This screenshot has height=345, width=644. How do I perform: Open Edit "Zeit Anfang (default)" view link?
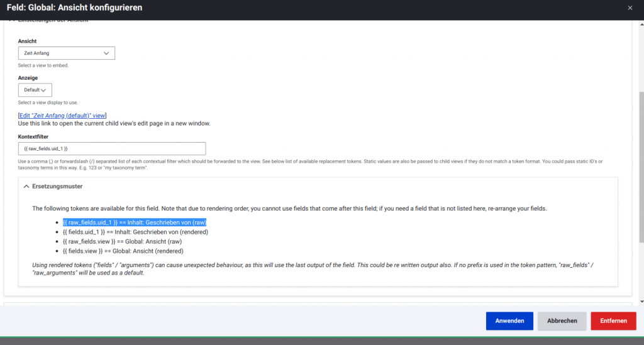[62, 116]
